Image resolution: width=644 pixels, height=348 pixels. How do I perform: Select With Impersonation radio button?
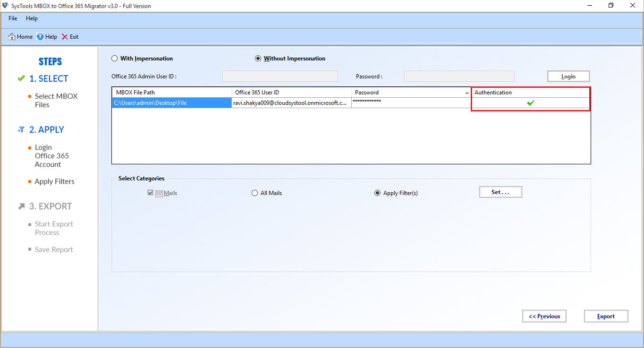tap(114, 59)
